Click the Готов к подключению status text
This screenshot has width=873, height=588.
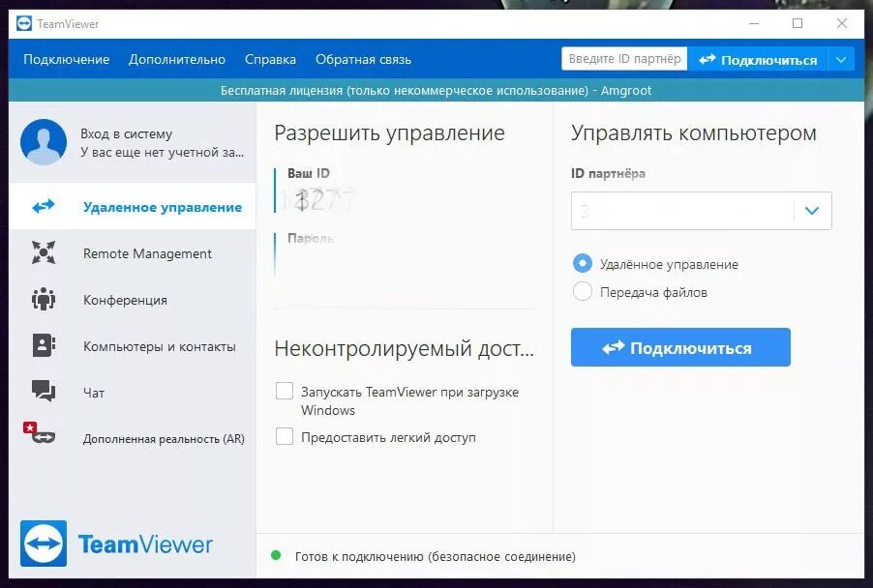436,556
